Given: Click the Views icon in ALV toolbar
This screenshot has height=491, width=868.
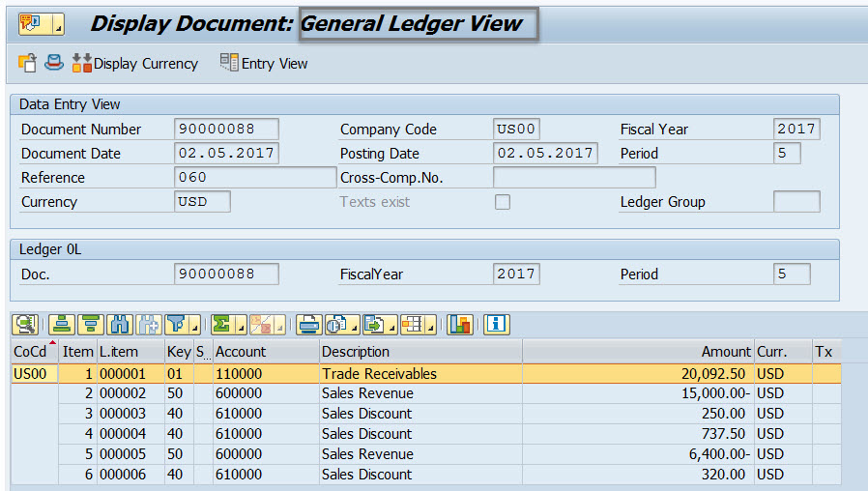Looking at the screenshot, I should pos(336,325).
